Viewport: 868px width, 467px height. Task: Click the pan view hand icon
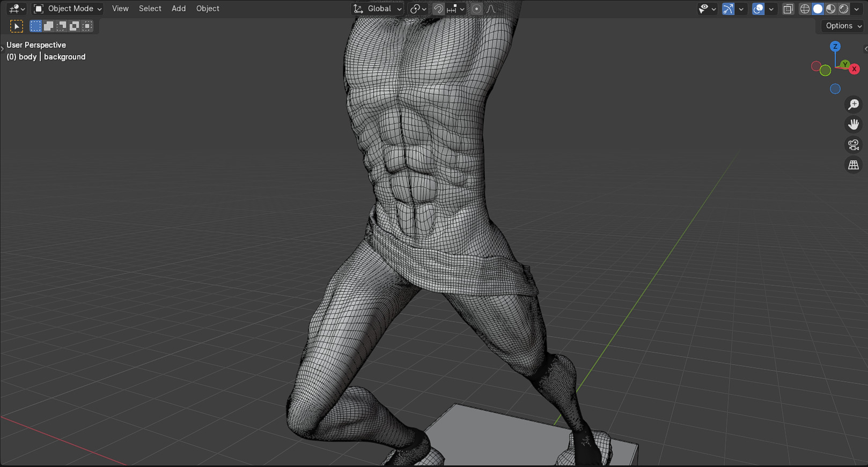(854, 124)
